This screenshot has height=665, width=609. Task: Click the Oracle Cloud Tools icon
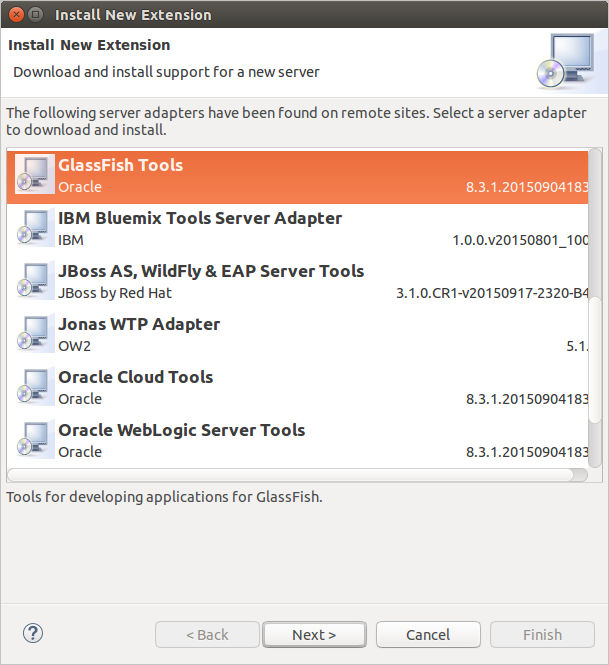tap(35, 386)
